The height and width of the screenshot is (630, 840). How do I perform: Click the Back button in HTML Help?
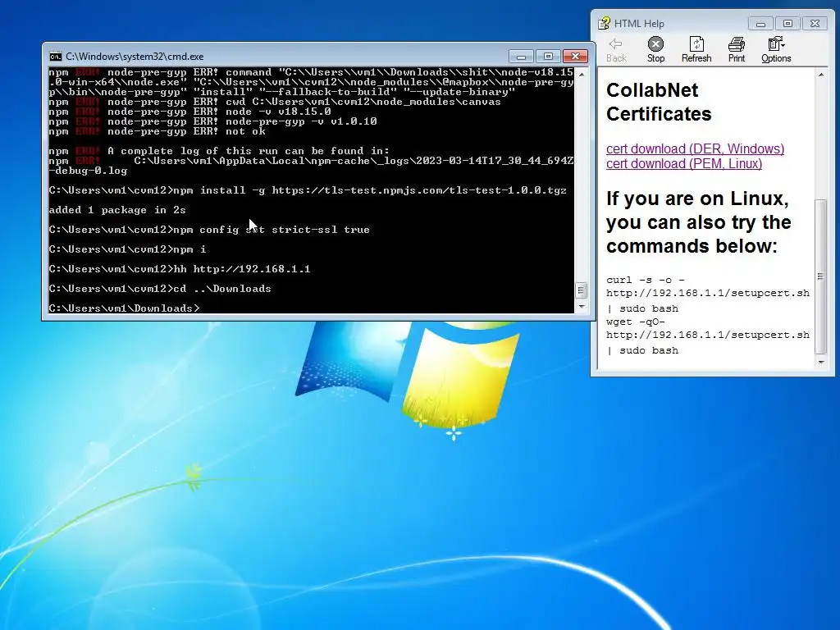(x=616, y=50)
